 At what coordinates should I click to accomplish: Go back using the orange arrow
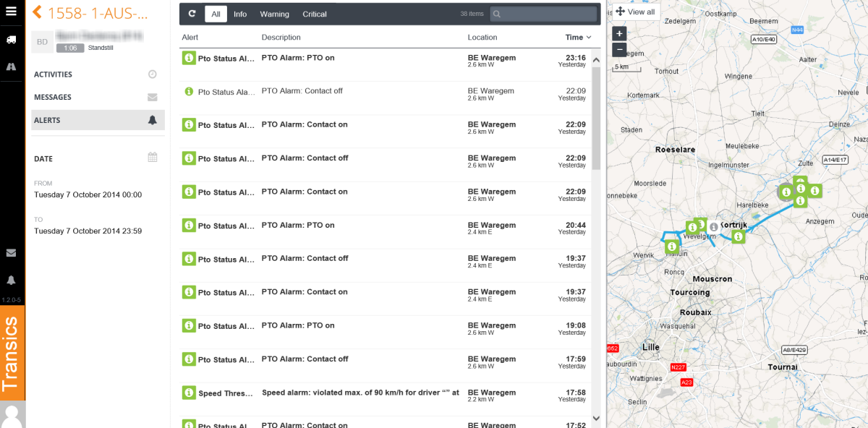(x=37, y=13)
